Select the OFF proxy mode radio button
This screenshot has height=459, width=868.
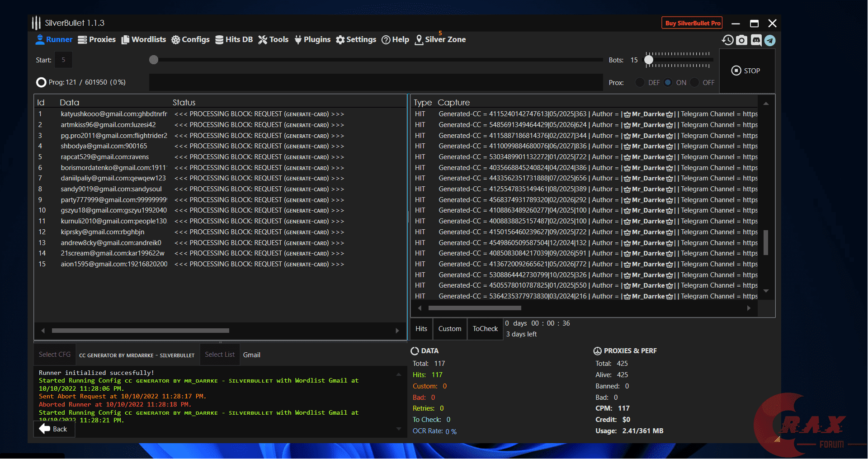coord(695,83)
